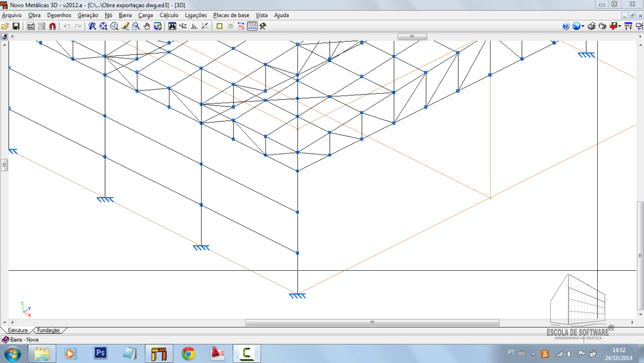This screenshot has height=363, width=644.
Task: Click the hammer and pick icon
Action: coord(263,26)
